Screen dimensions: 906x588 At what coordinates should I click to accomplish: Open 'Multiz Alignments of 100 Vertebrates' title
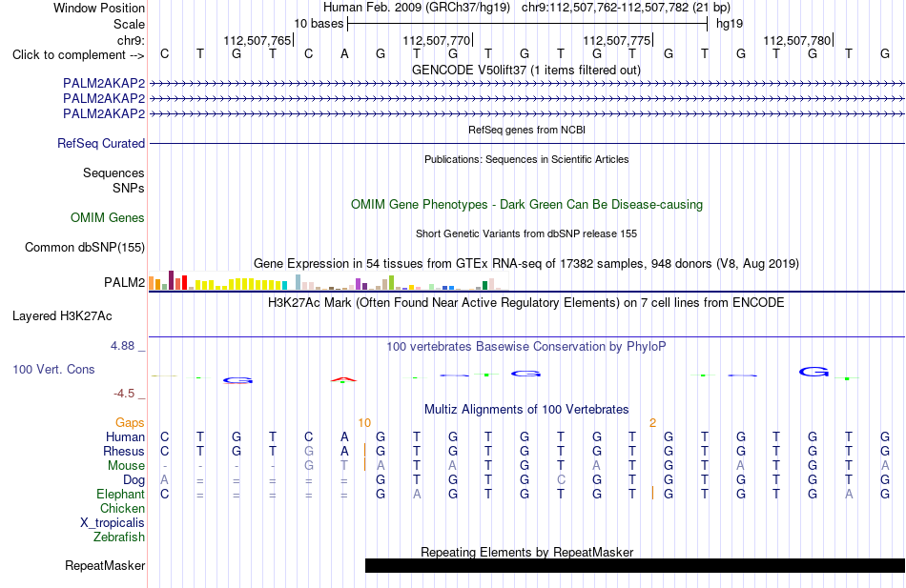[x=526, y=410]
